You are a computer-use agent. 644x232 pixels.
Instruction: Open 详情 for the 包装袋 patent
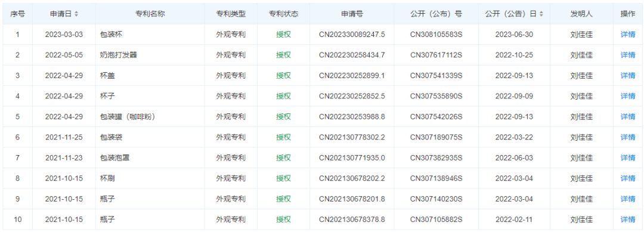[627, 137]
